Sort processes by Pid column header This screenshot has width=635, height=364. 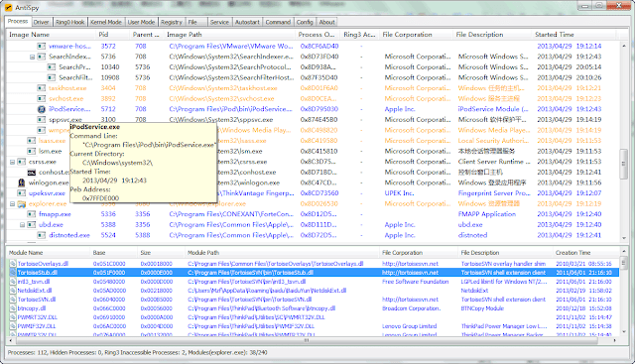click(x=113, y=35)
